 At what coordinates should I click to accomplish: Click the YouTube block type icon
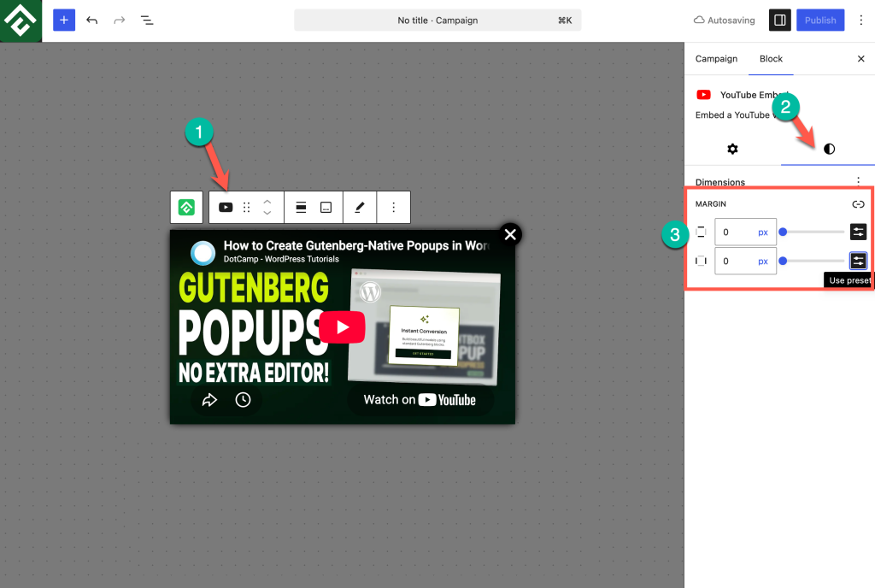(x=226, y=208)
